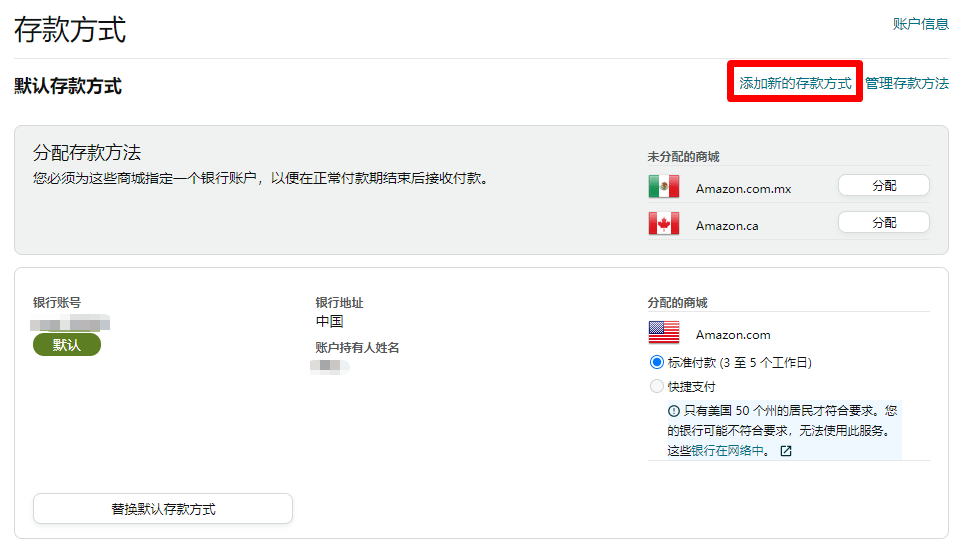Click the 替换默认存款方式 button

tap(163, 509)
